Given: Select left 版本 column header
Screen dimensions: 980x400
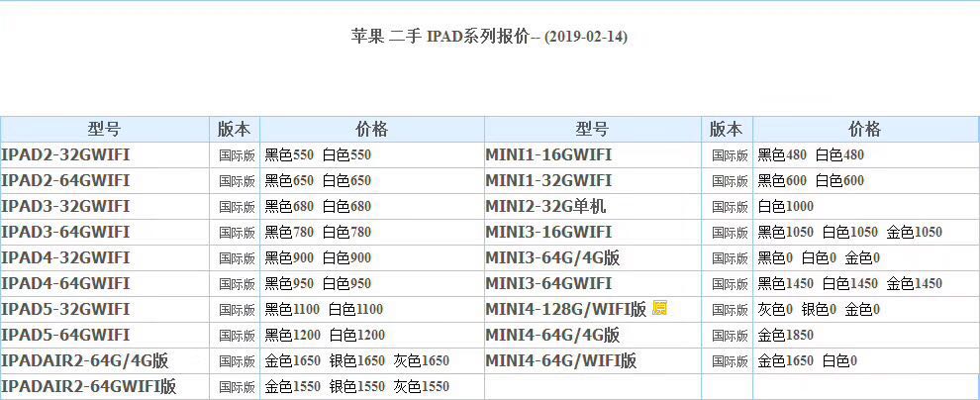Looking at the screenshot, I should [x=235, y=130].
